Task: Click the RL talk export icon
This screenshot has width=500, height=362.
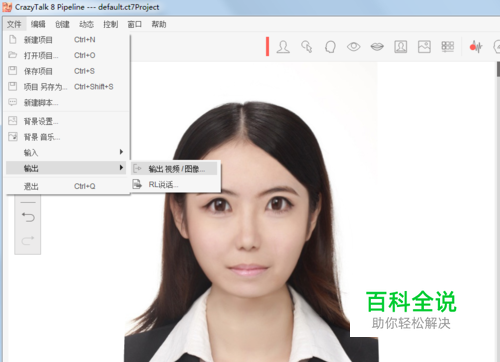Action: [137, 184]
